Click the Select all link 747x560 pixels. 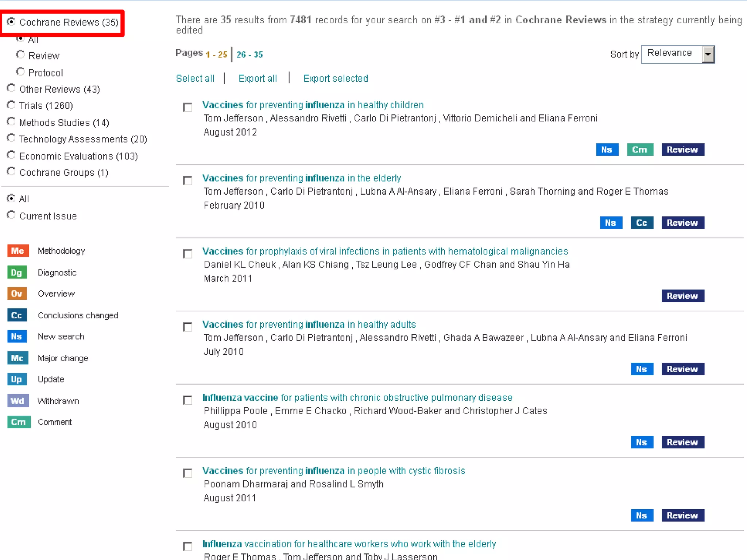click(x=195, y=78)
